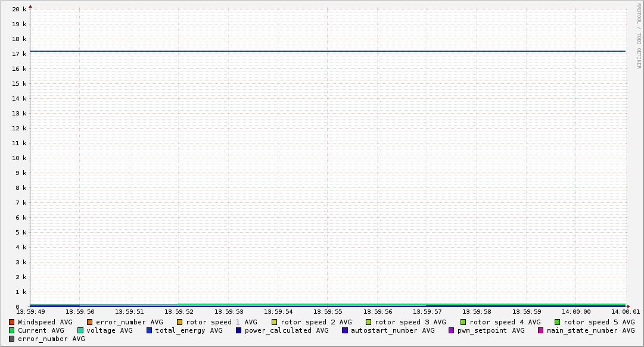Click the rotor speed 1 AVG swatch
This screenshot has width=644, height=347.
click(181, 322)
